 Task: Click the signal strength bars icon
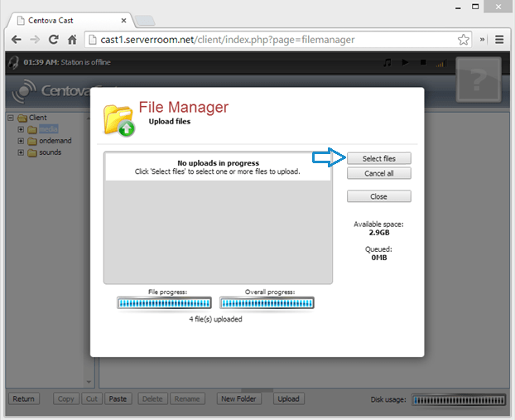(x=441, y=63)
